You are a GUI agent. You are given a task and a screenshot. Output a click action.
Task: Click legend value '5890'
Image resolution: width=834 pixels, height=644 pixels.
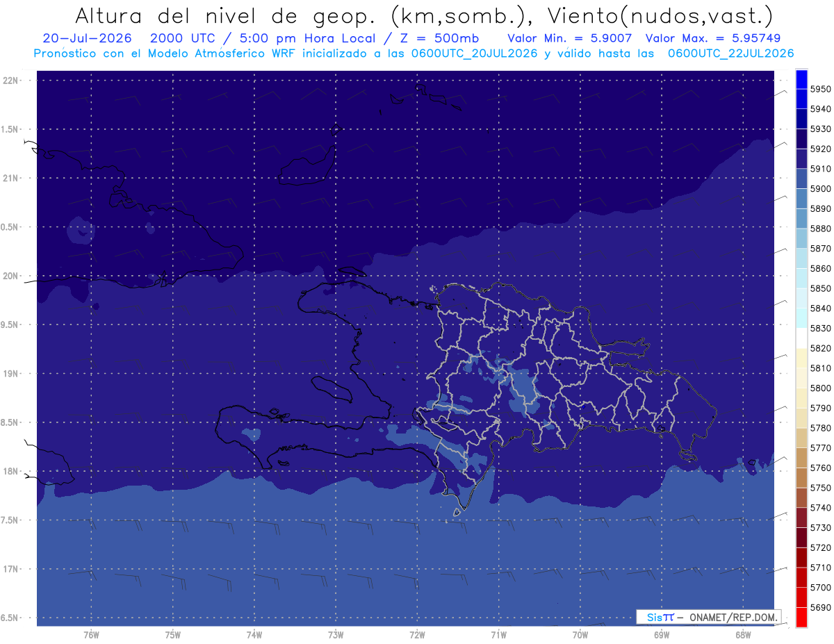(x=821, y=208)
